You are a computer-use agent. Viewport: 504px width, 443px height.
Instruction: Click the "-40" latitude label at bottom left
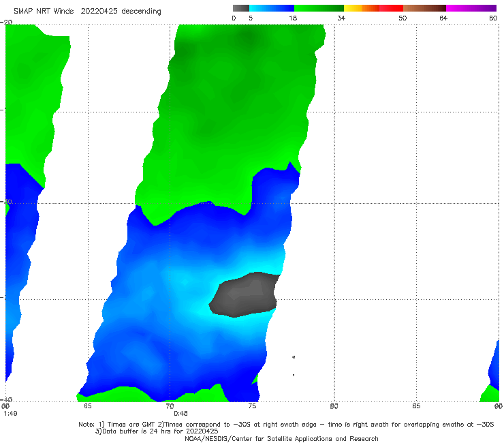pos(6,399)
